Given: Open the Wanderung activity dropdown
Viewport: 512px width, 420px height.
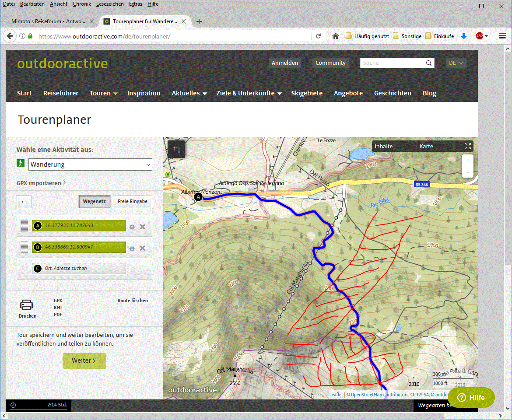Looking at the screenshot, I should [x=90, y=164].
